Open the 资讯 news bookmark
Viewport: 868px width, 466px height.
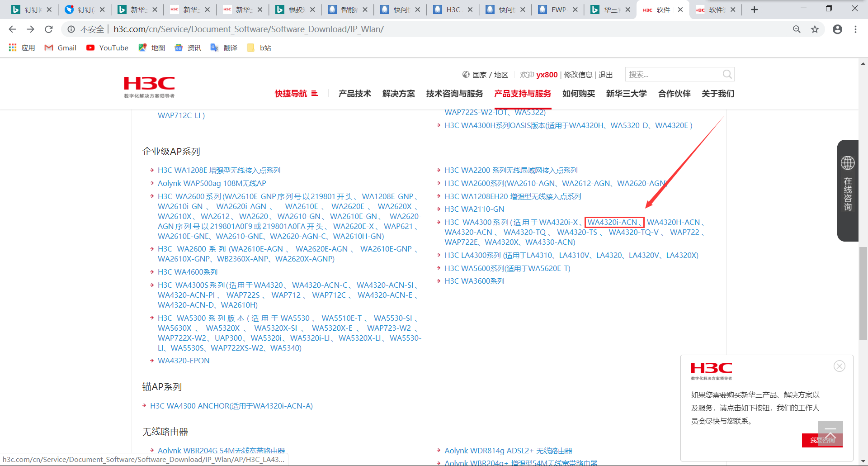(x=188, y=48)
